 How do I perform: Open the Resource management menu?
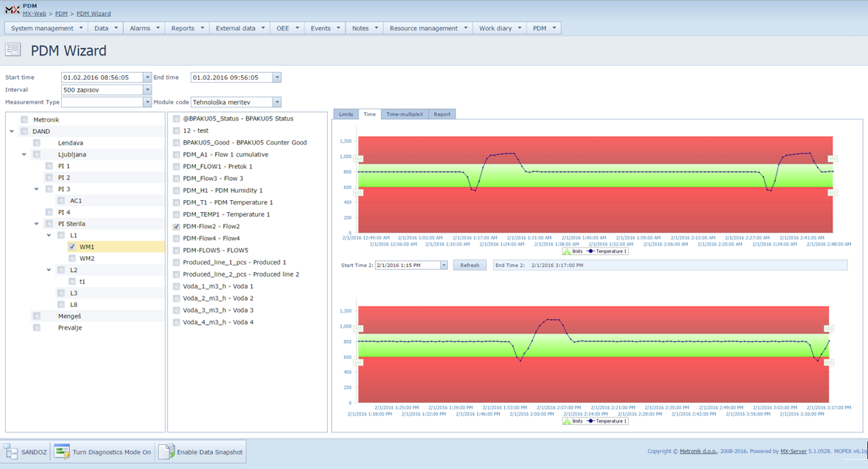tap(428, 28)
